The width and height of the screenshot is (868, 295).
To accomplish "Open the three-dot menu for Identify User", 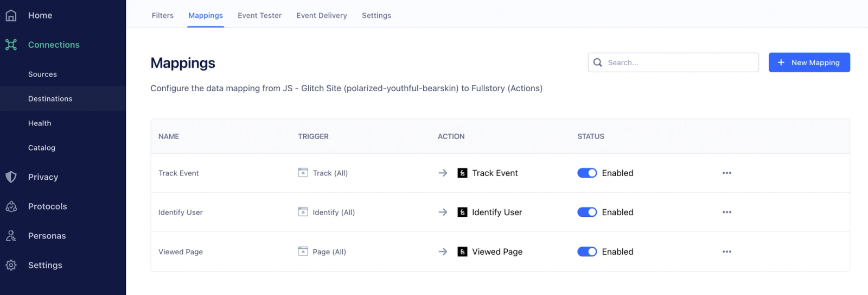I will 727,212.
